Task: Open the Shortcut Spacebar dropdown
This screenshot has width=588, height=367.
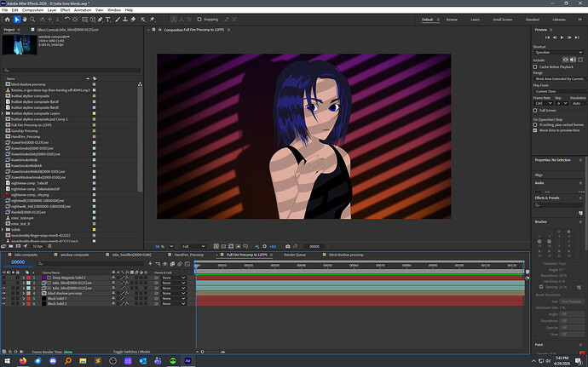Action: (x=559, y=52)
